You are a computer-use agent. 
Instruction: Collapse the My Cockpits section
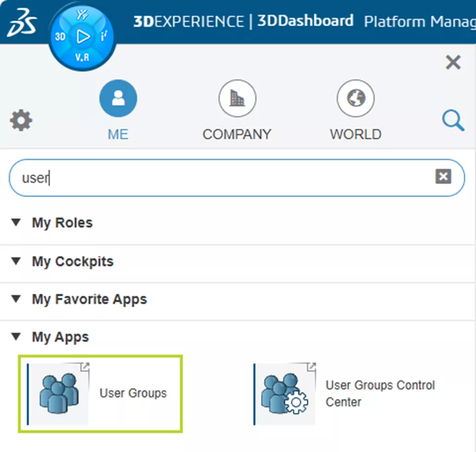pyautogui.click(x=16, y=261)
